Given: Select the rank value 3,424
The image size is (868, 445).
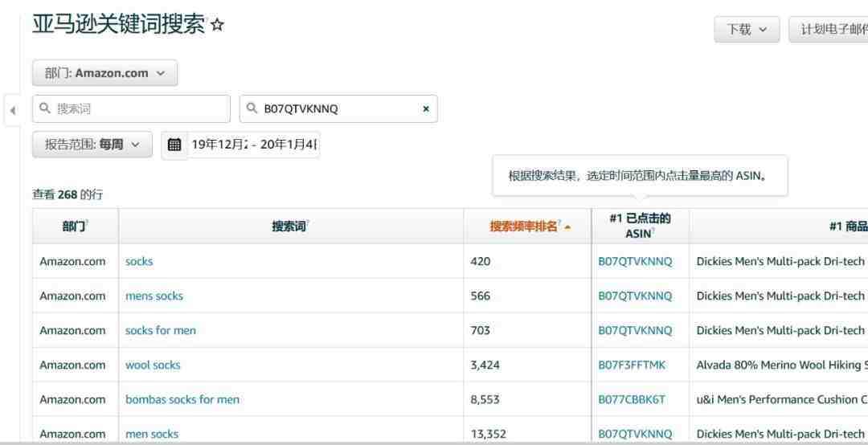Looking at the screenshot, I should pyautogui.click(x=485, y=365).
